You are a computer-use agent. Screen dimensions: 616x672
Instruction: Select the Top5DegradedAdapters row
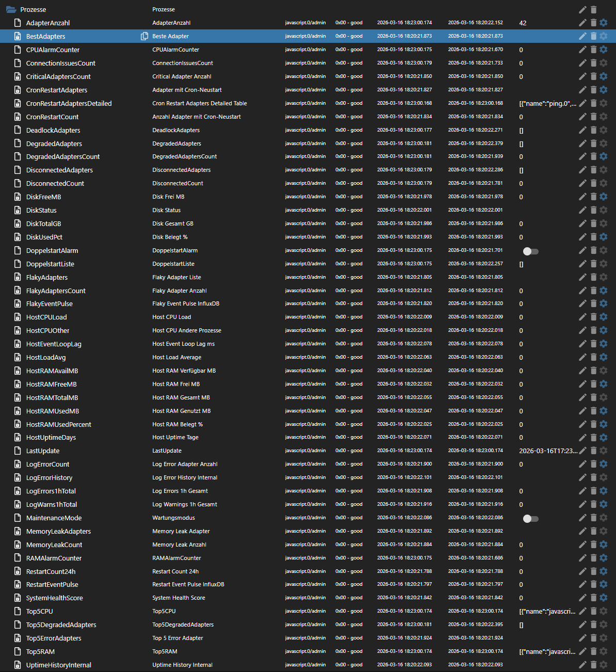coord(308,625)
